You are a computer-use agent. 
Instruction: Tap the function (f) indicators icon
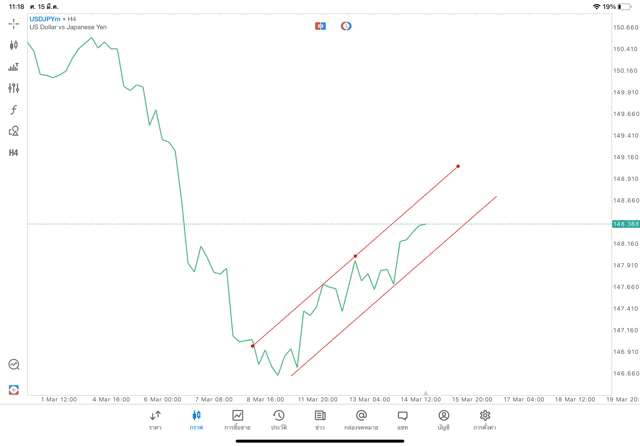tap(14, 110)
